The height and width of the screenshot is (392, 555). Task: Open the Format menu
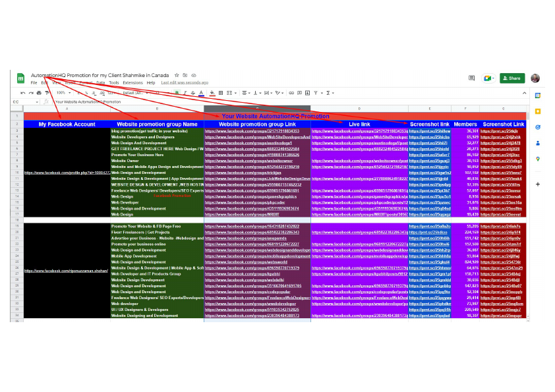pos(86,83)
